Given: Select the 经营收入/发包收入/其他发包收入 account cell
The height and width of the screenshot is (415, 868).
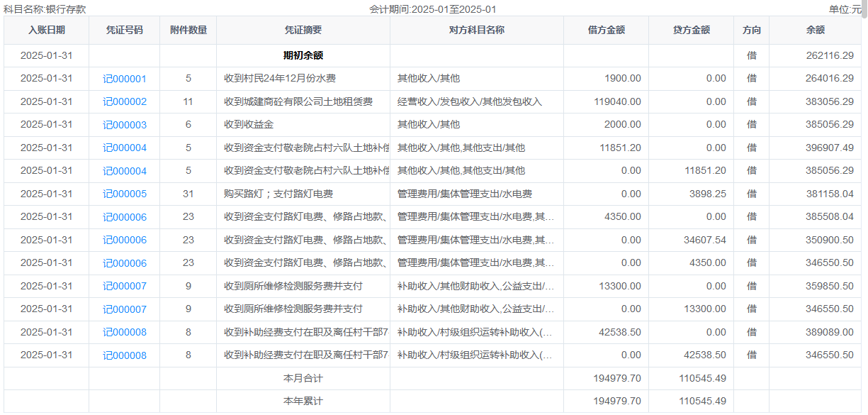Looking at the screenshot, I should click(x=469, y=102).
